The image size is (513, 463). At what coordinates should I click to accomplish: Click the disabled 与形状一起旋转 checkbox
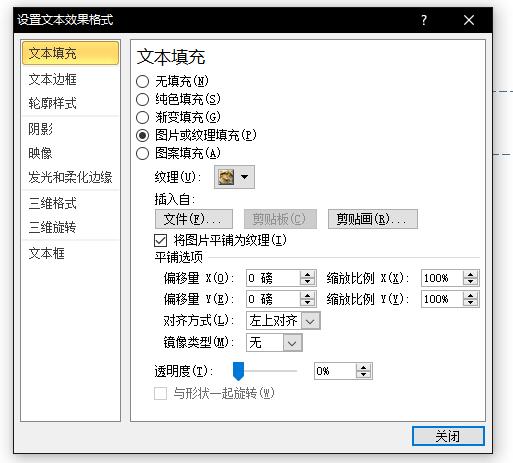point(160,393)
